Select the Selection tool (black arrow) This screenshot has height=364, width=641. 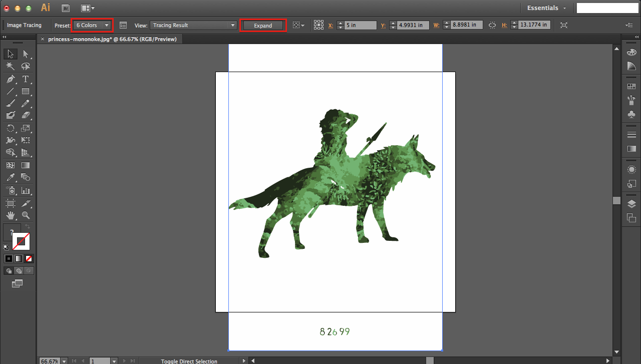point(11,54)
